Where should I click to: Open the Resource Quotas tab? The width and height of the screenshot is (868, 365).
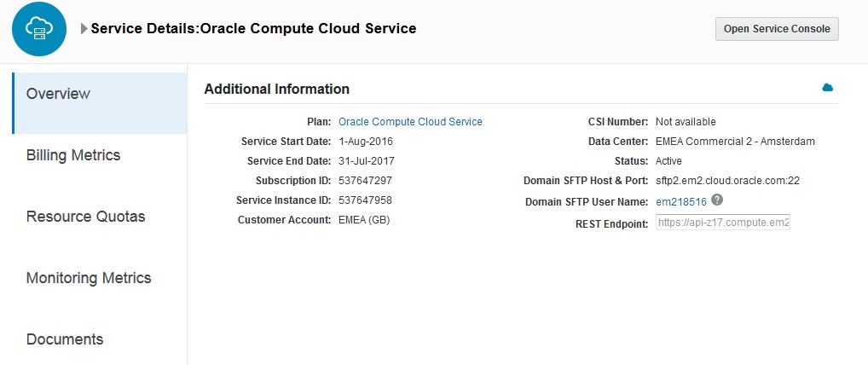tap(100, 217)
